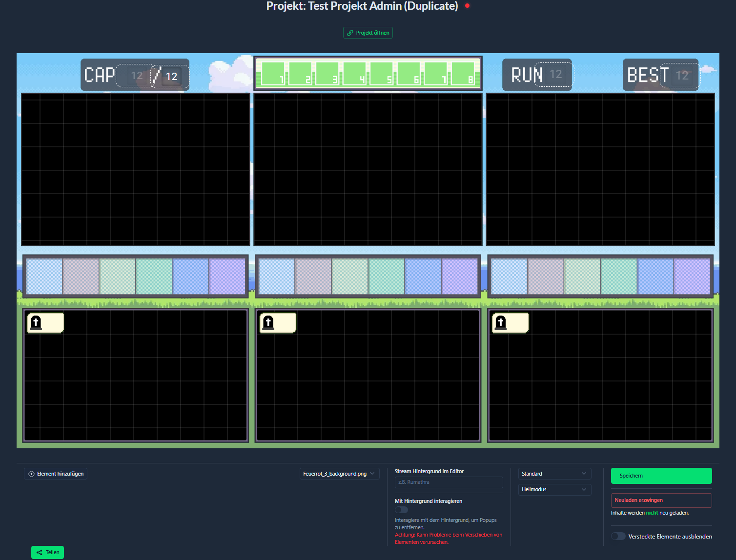The height and width of the screenshot is (560, 736).
Task: Select first light-blue tile in left team bar
Action: point(44,276)
